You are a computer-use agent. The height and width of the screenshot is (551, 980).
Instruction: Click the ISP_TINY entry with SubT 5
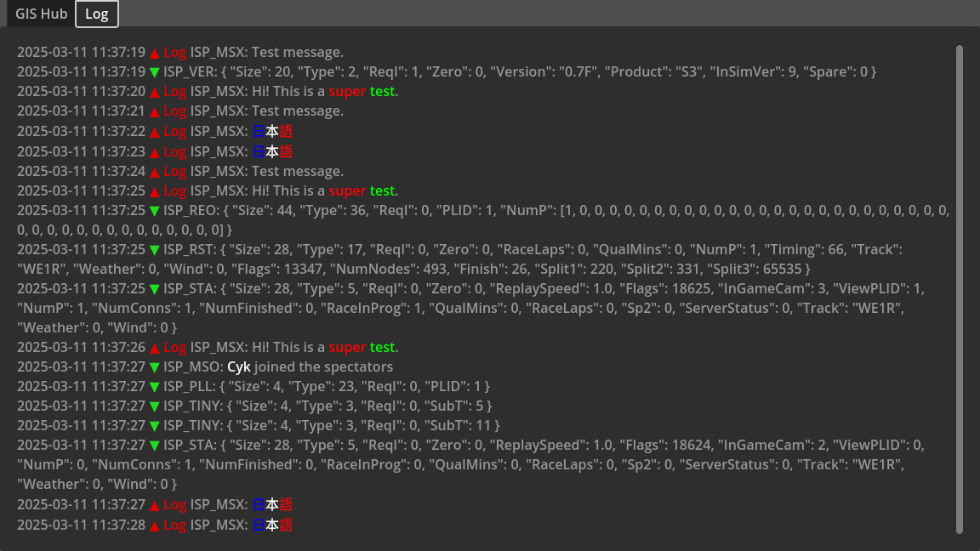(x=328, y=406)
